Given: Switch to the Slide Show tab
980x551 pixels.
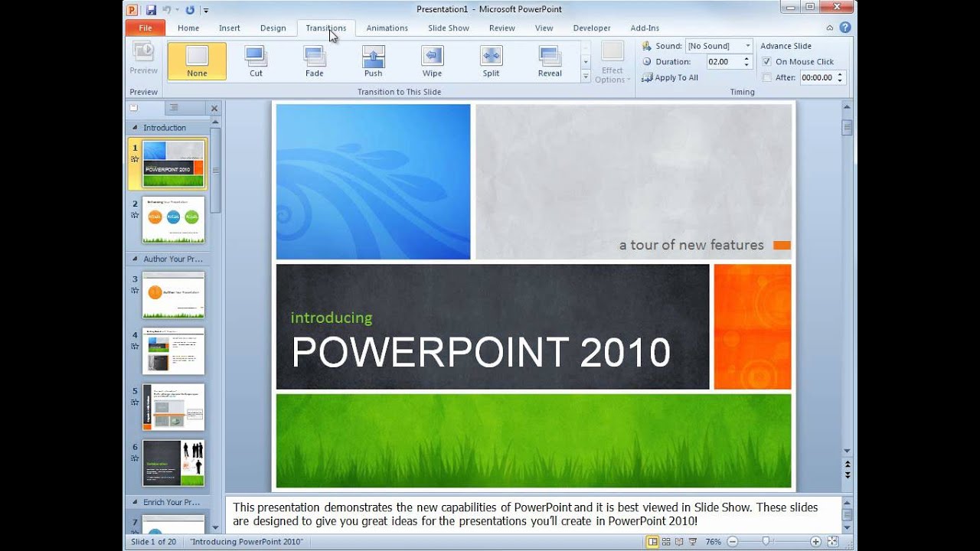Looking at the screenshot, I should pos(449,28).
